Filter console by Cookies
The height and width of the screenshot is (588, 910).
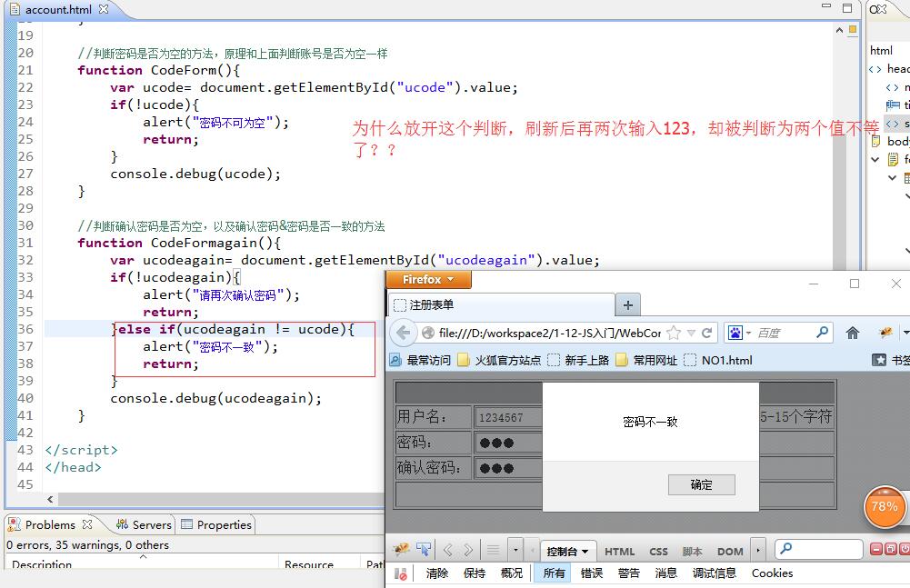[773, 573]
